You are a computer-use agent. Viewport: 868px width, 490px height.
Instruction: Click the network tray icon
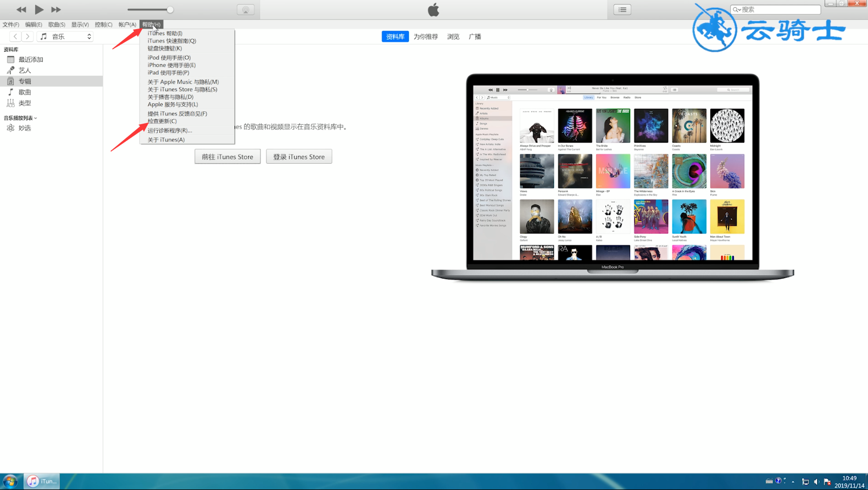pyautogui.click(x=805, y=482)
